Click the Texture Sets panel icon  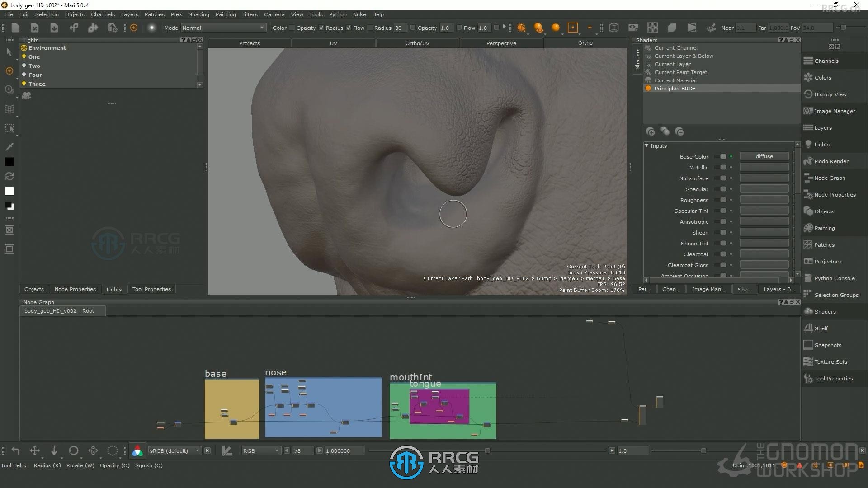click(x=808, y=361)
